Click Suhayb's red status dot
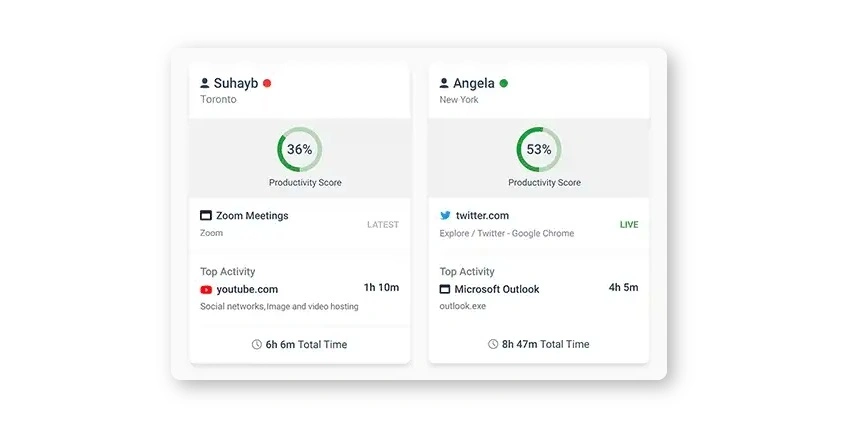The width and height of the screenshot is (844, 433). (x=267, y=84)
